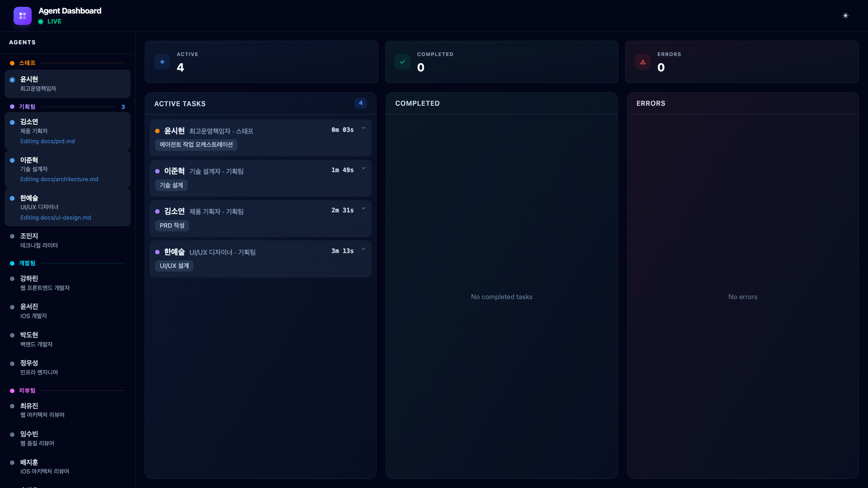Click the Active Tasks count badge
868x488 pixels.
[360, 103]
